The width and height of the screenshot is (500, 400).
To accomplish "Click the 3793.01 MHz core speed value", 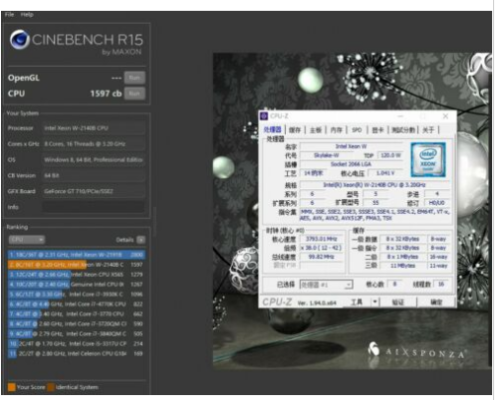I will [322, 239].
